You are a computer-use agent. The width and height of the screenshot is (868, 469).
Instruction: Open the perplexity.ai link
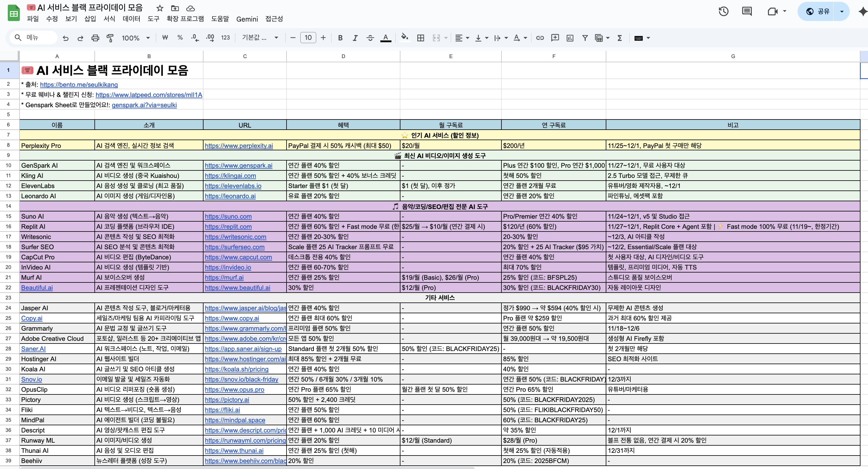[239, 146]
